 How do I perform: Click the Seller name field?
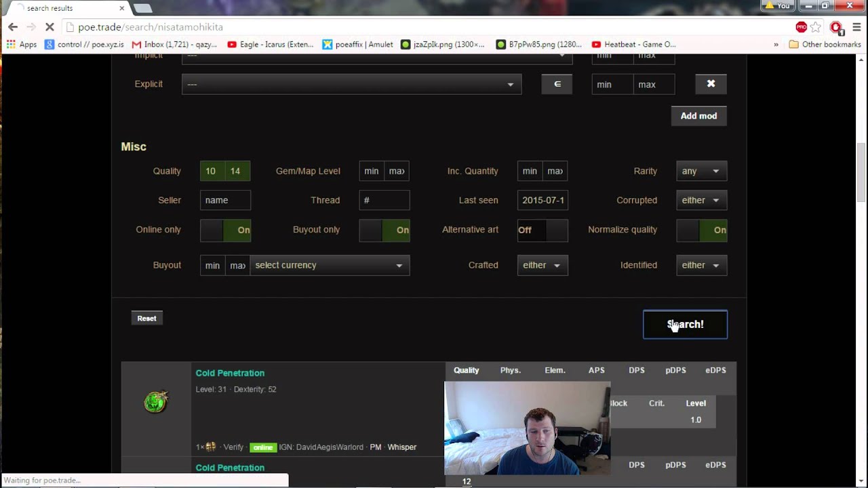coord(225,200)
